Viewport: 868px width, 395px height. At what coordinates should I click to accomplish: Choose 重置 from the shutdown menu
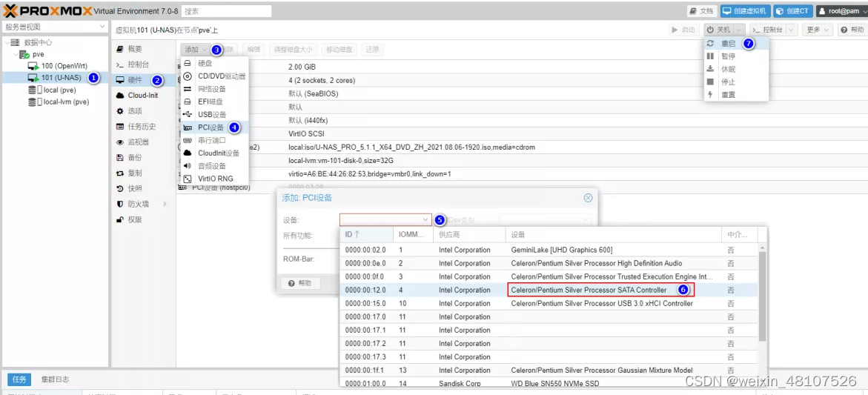(736, 95)
